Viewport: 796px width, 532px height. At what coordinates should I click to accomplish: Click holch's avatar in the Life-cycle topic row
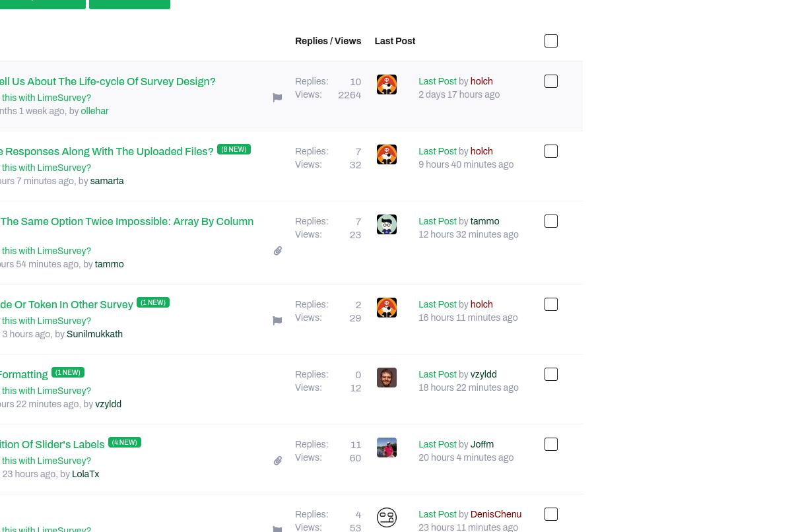pyautogui.click(x=387, y=84)
